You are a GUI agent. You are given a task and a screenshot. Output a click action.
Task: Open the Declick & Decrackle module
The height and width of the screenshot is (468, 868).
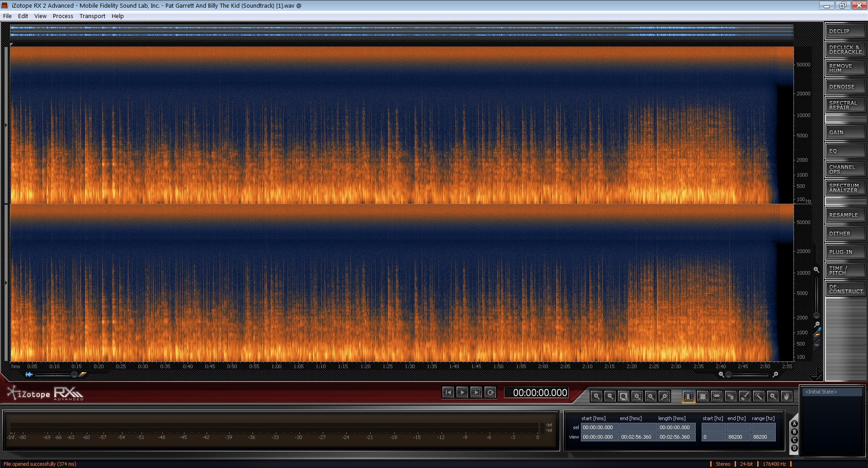click(845, 50)
